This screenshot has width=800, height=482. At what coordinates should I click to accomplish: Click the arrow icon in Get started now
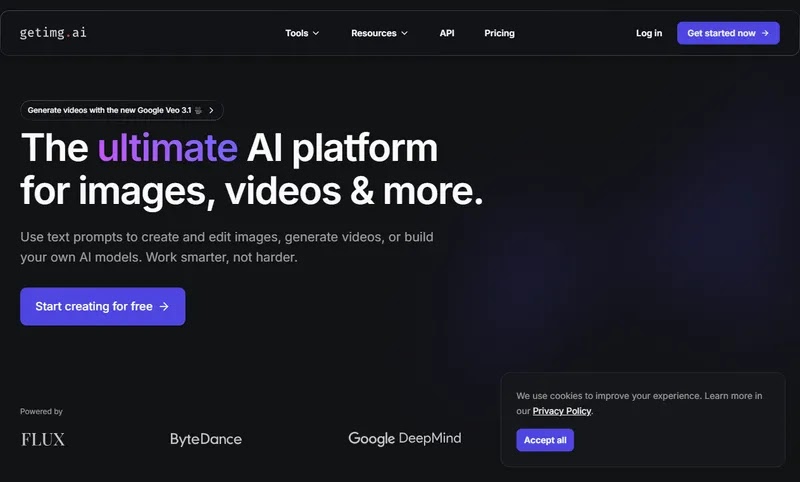765,33
